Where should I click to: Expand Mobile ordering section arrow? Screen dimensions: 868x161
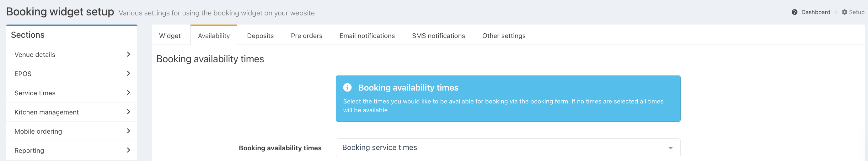pos(128,131)
